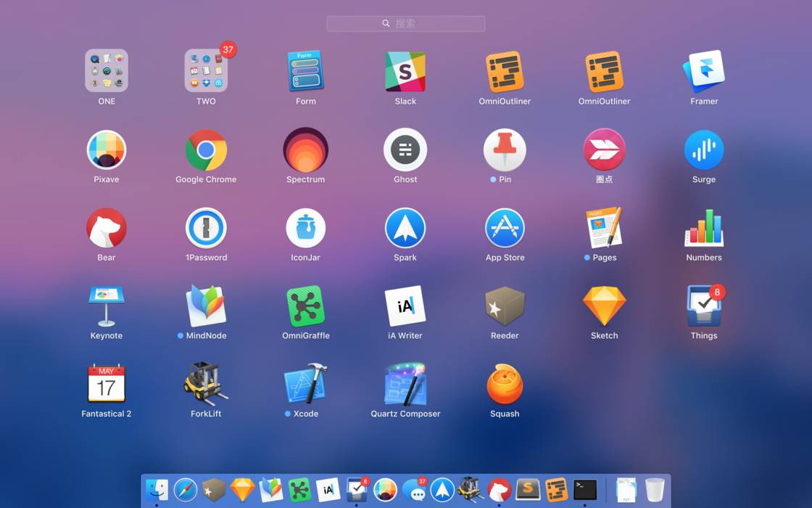Launch Slack from Launchpad

405,71
